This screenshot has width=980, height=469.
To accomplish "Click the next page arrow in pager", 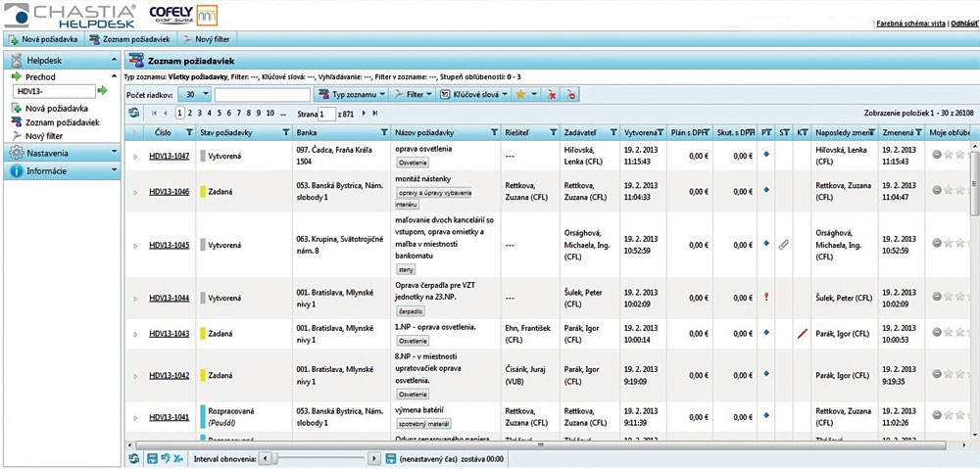I will click(364, 114).
